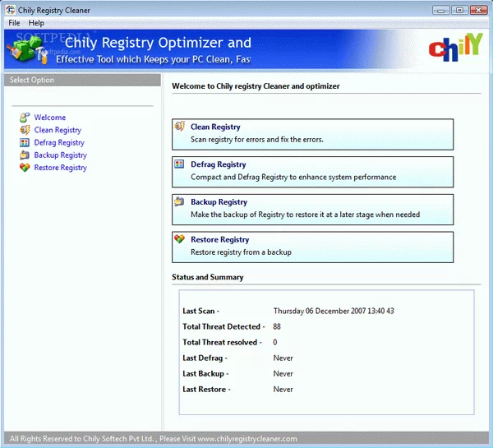Click the Last Scan date value

click(334, 312)
